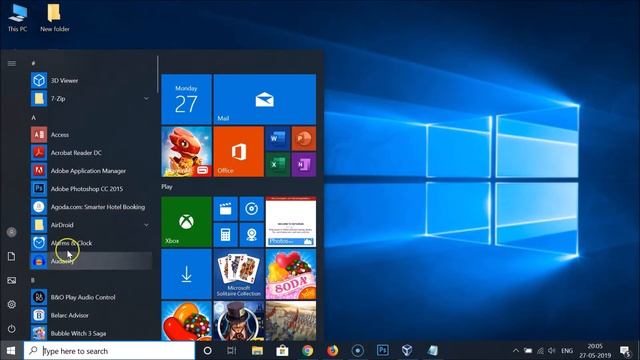Screen dimensions: 640x360
Task: Open Settings gear in Start sidebar
Action: (12, 304)
